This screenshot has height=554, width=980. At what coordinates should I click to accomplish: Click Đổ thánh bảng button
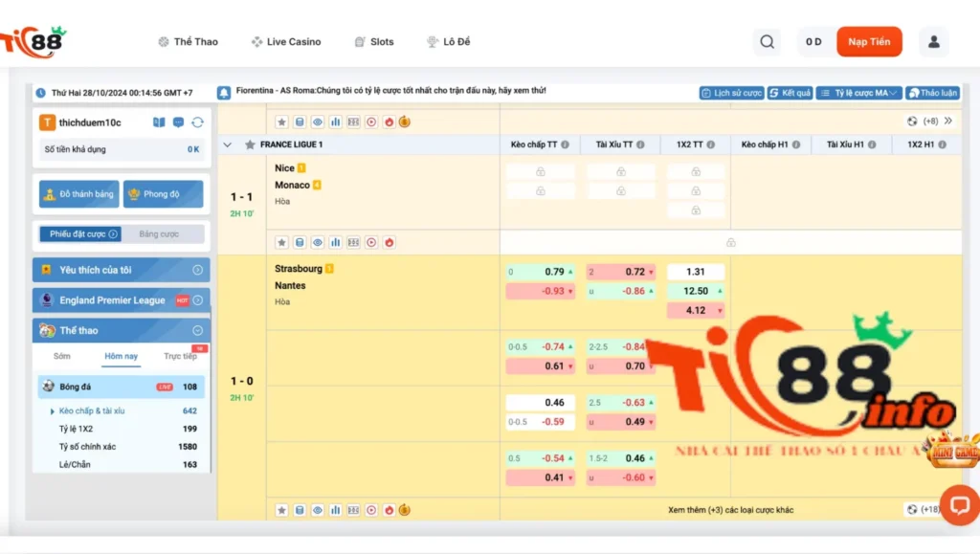78,194
